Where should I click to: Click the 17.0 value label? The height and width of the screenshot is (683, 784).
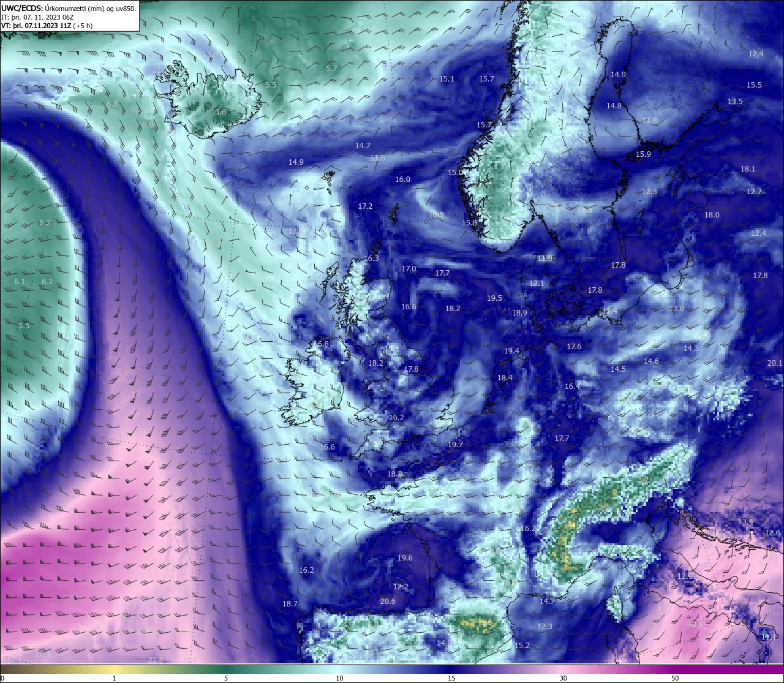[x=409, y=269]
